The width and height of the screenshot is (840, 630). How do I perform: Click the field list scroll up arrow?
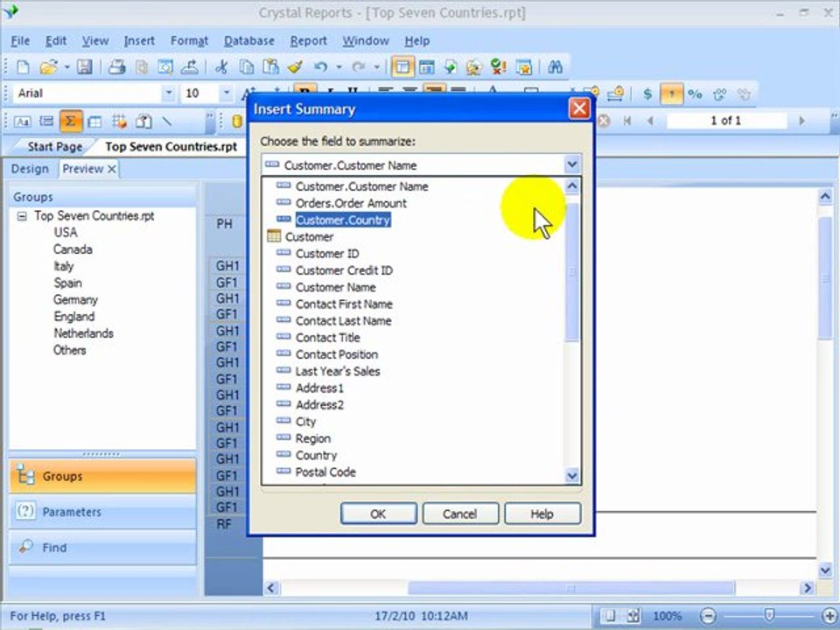point(572,185)
